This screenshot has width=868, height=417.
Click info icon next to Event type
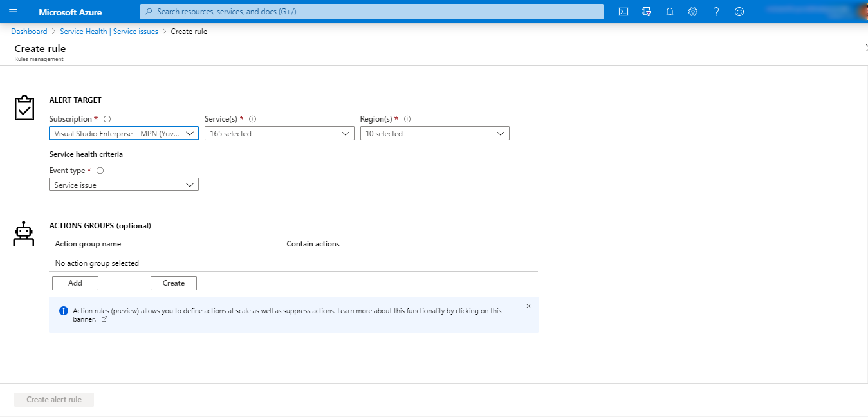(x=100, y=171)
